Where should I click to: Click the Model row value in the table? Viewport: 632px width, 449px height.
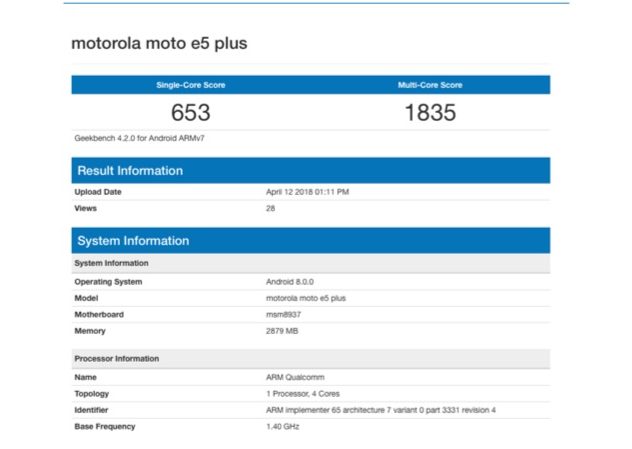click(x=305, y=298)
